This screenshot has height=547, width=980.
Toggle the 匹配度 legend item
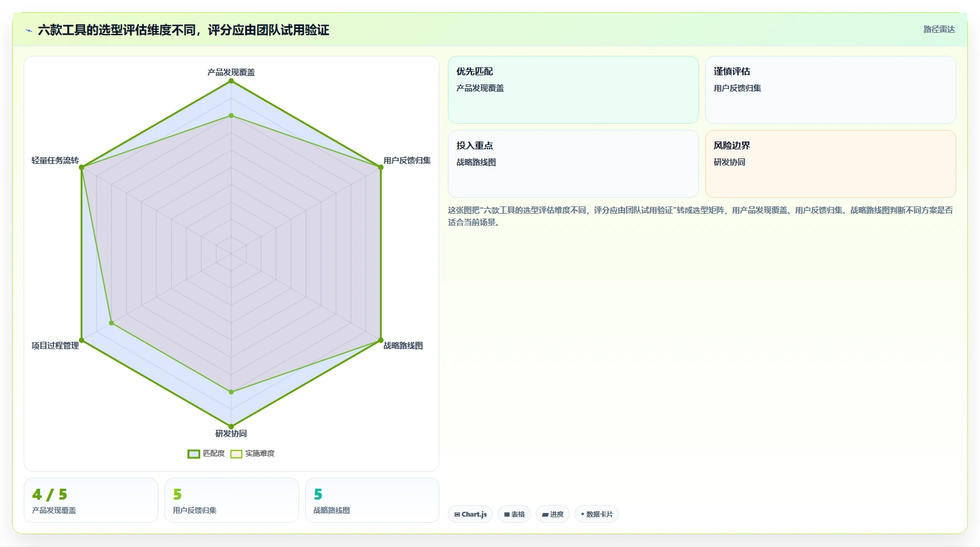[206, 454]
